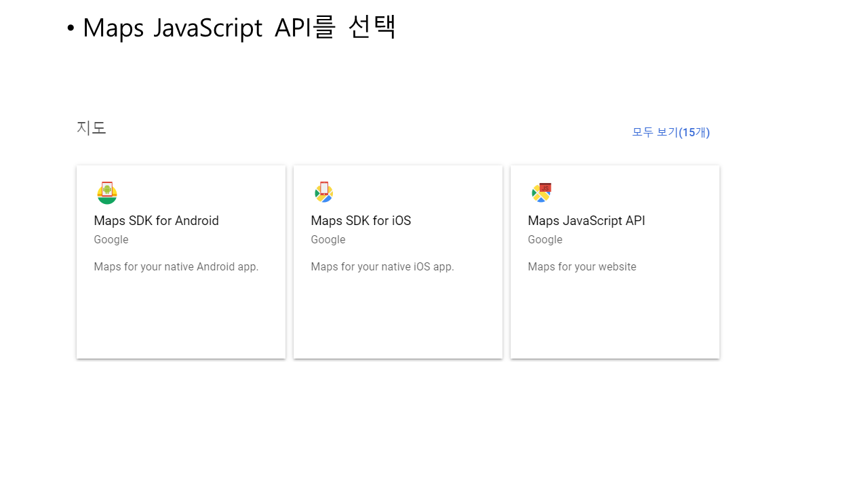Viewport: 868px width, 488px height.
Task: Select the Maps SDK for iOS title
Action: pos(360,221)
